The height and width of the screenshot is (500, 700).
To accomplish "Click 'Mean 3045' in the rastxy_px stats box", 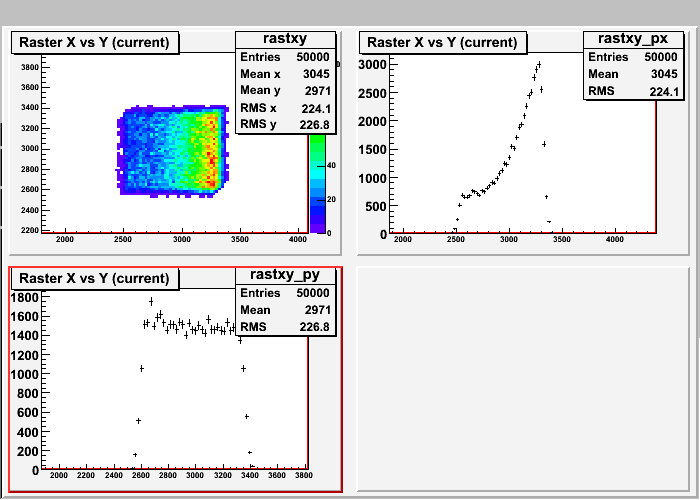I will pos(633,74).
